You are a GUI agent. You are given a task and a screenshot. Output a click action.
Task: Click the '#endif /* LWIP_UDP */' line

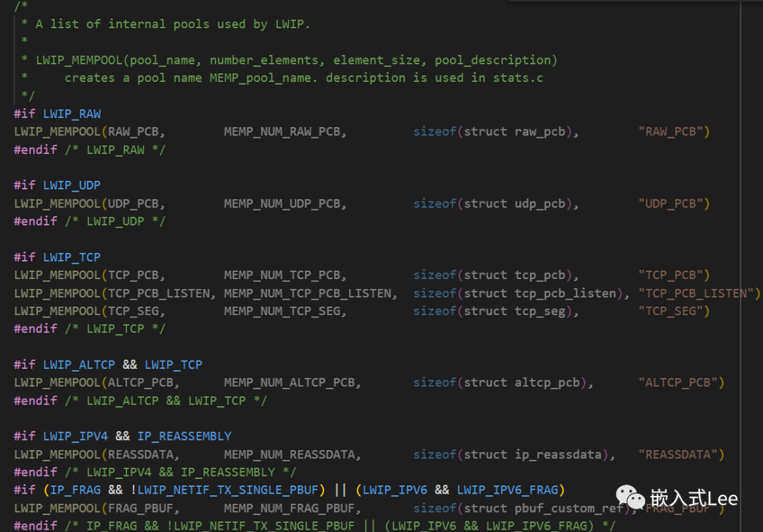pyautogui.click(x=90, y=221)
